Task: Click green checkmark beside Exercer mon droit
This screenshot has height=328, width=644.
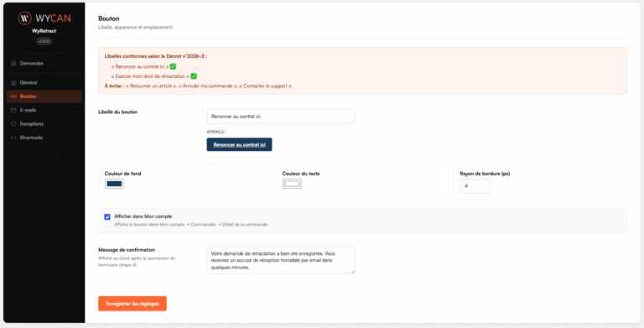Action: pos(194,76)
